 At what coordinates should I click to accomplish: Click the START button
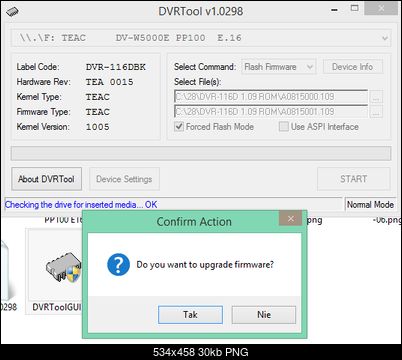(354, 179)
